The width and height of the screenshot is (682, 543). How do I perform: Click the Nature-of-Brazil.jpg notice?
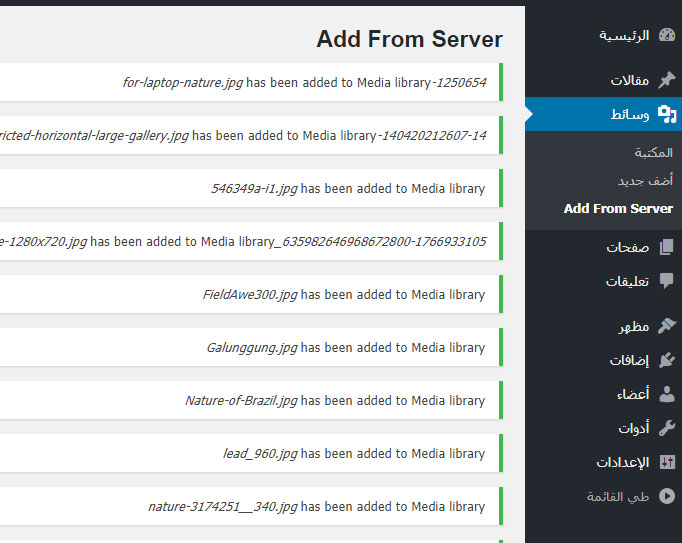coord(251,400)
